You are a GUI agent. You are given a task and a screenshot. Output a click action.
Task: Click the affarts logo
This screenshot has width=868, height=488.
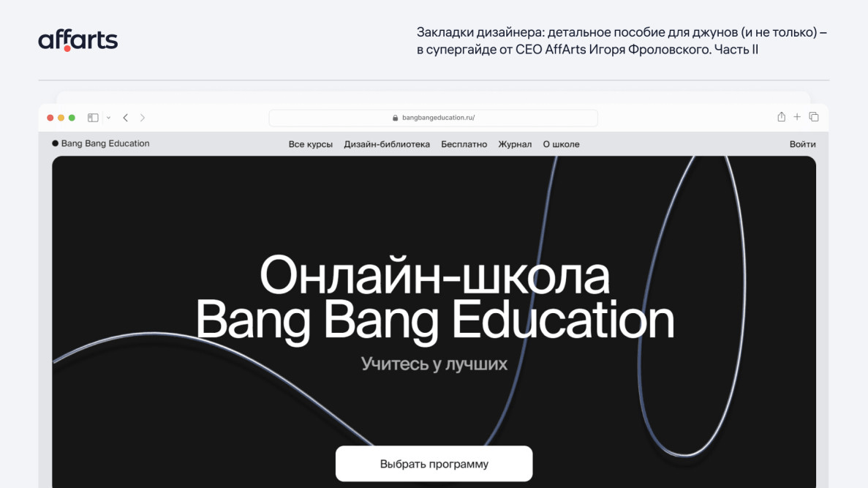78,40
